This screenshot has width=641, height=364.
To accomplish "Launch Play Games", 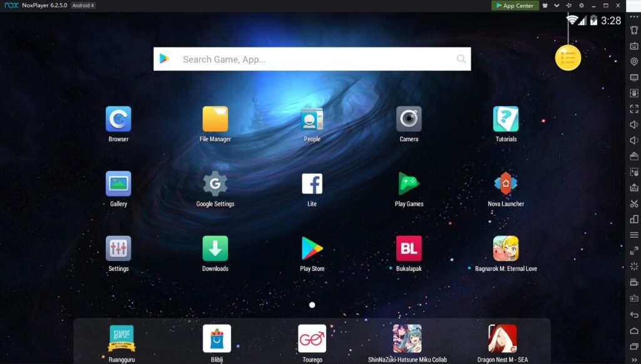I will [409, 183].
